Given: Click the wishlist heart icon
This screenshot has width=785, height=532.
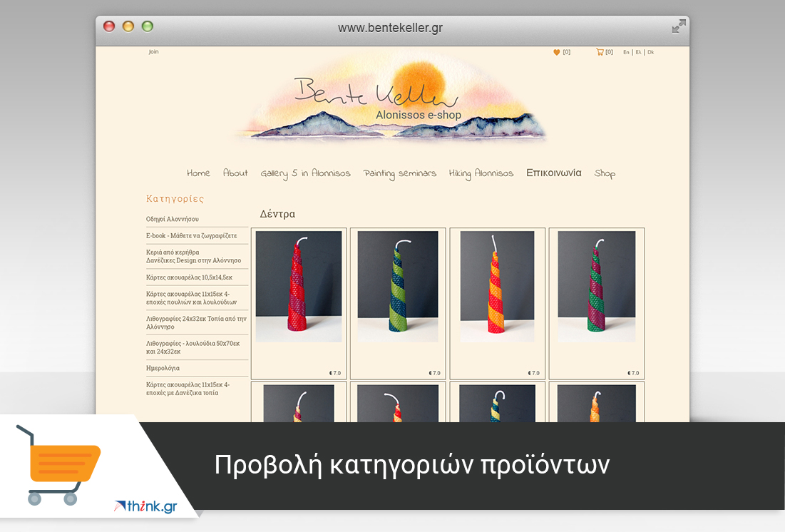Looking at the screenshot, I should pyautogui.click(x=556, y=52).
